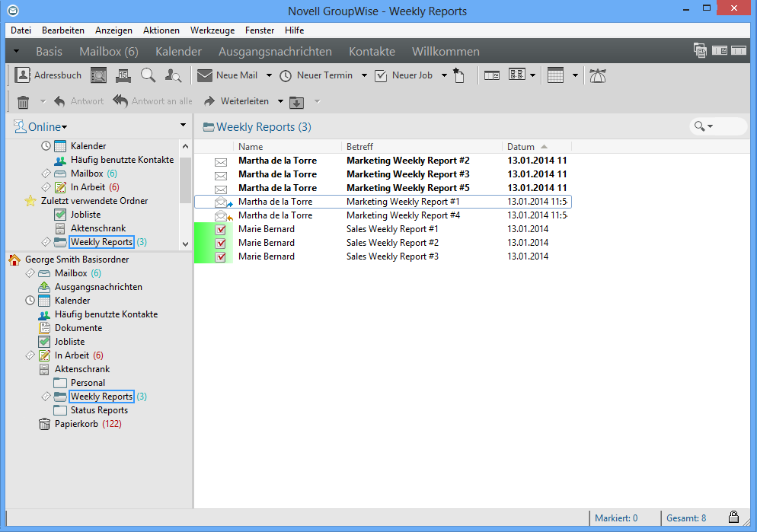Screen dimensions: 757x532
Task: Click the person search toolbar icon
Action: point(173,75)
